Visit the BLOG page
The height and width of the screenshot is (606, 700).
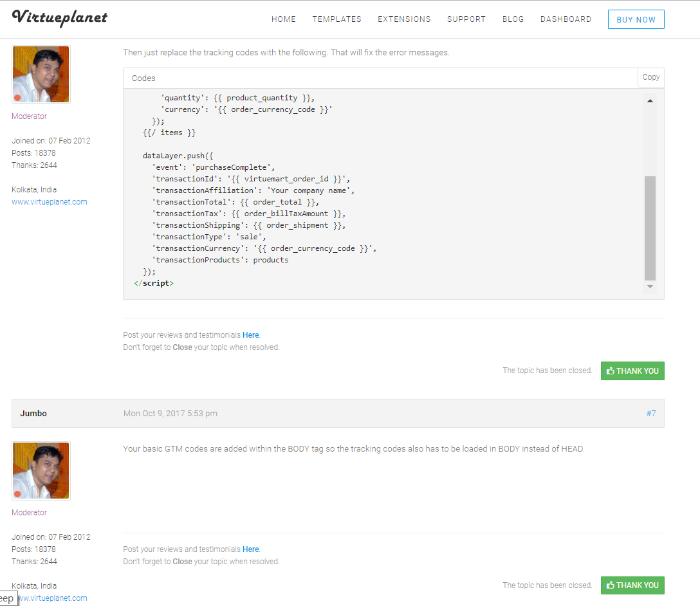tap(513, 19)
